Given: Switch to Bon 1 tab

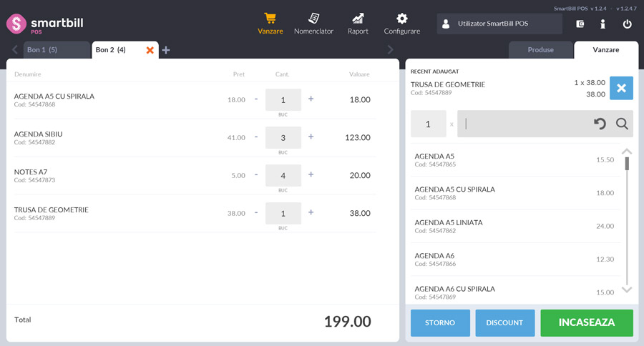Looking at the screenshot, I should [42, 50].
